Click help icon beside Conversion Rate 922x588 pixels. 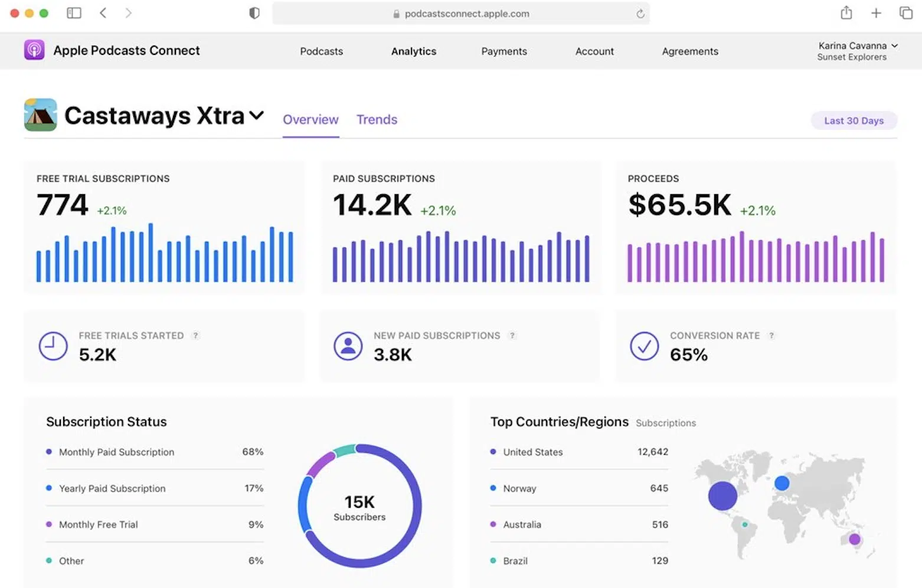point(771,335)
